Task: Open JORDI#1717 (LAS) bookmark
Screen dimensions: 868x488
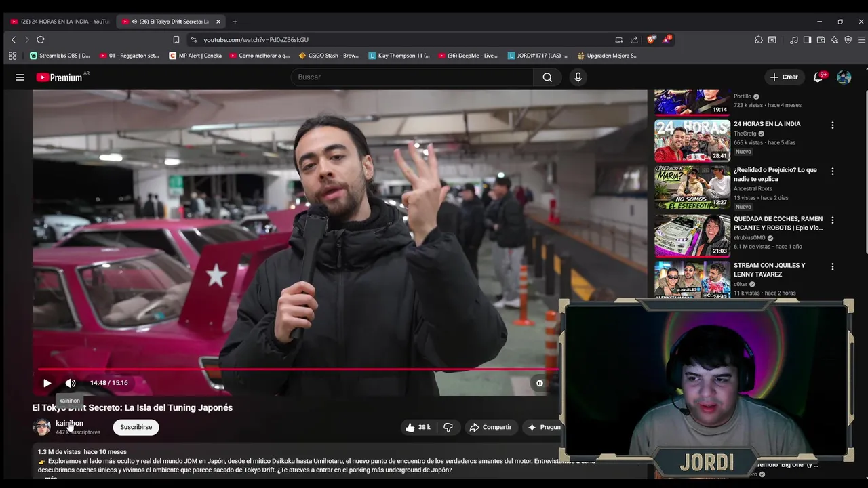Action: click(538, 56)
